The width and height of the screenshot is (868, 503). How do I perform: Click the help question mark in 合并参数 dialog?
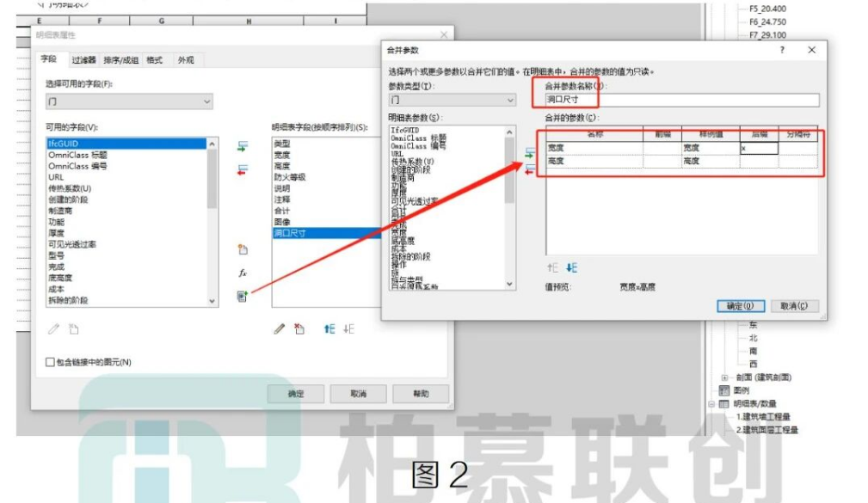tap(782, 50)
